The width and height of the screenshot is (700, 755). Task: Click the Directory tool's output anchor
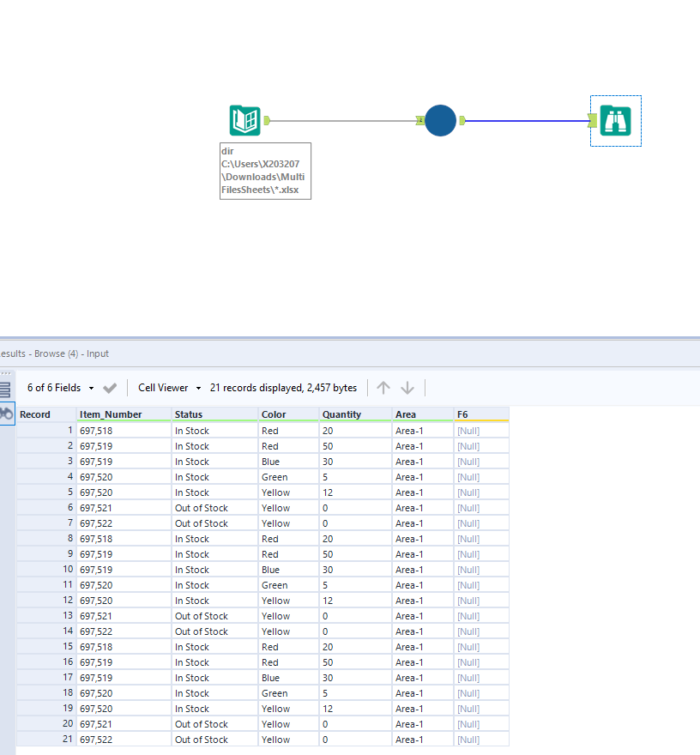[x=268, y=120]
